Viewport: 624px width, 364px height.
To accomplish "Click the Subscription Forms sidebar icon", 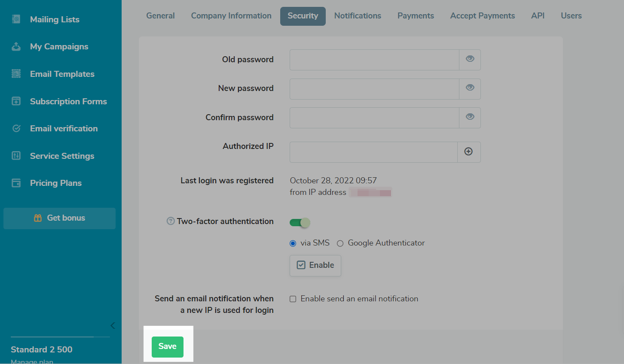I will point(16,101).
